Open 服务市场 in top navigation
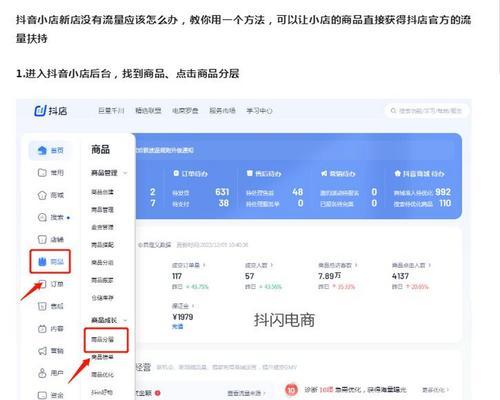This screenshot has width=500, height=400. tap(222, 111)
